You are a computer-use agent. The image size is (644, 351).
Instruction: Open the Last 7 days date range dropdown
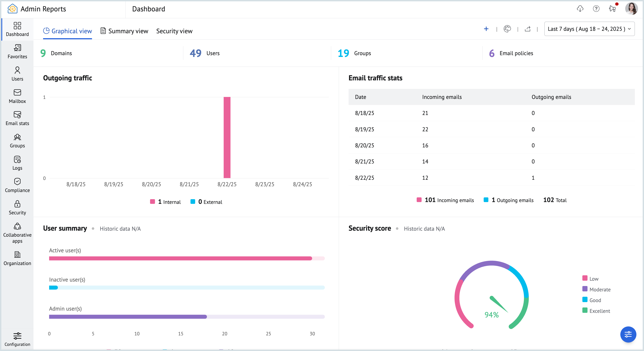click(589, 29)
